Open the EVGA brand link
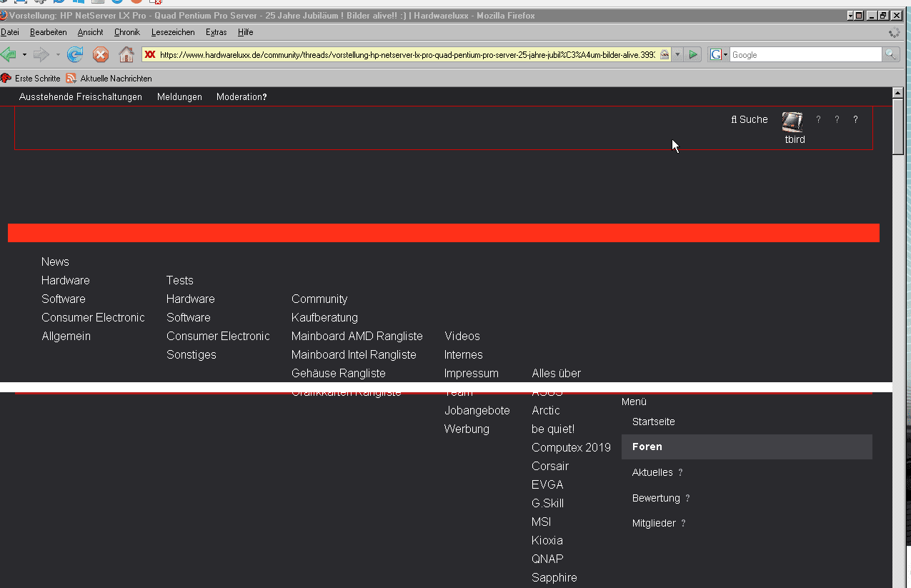Screen dimensions: 911x588 point(548,484)
